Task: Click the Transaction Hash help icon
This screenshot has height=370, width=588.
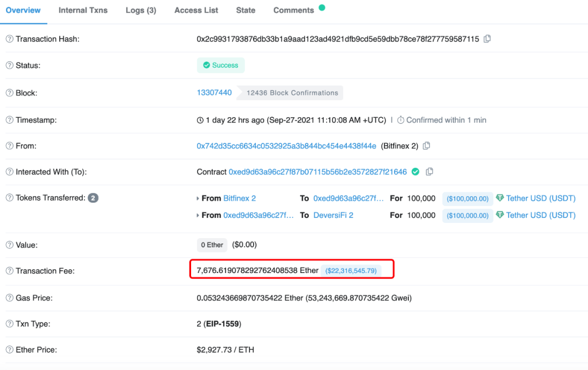Action: point(9,39)
